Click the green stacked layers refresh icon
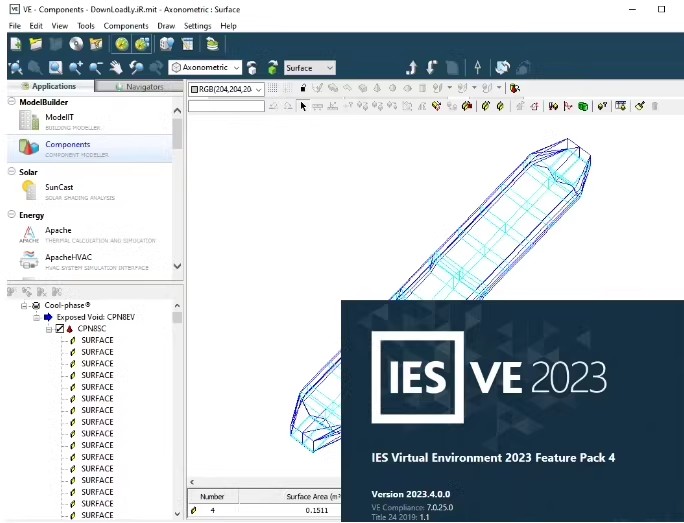Image resolution: width=684 pixels, height=523 pixels. pos(212,44)
